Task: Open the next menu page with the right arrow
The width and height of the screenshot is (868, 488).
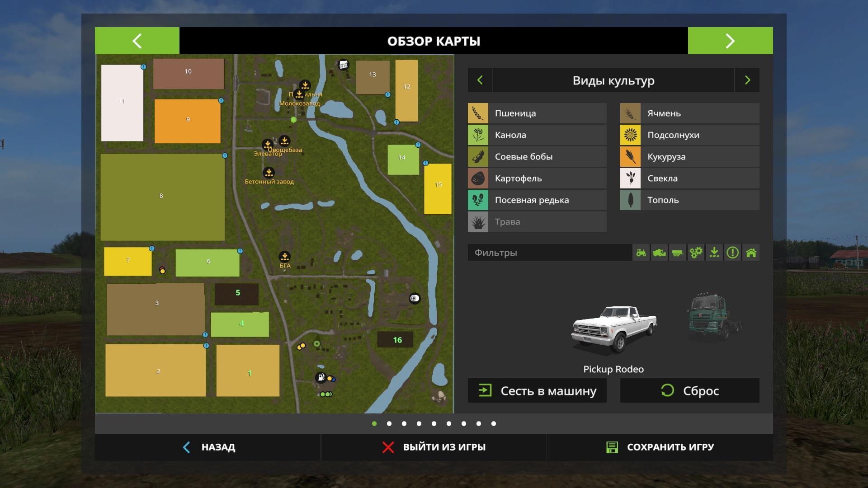Action: tap(730, 41)
